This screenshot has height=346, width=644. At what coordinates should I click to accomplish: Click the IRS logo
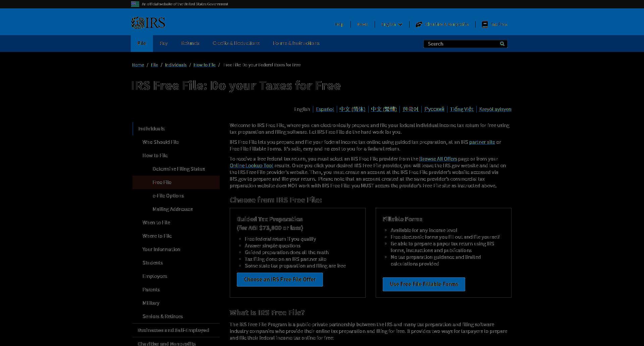tap(148, 23)
